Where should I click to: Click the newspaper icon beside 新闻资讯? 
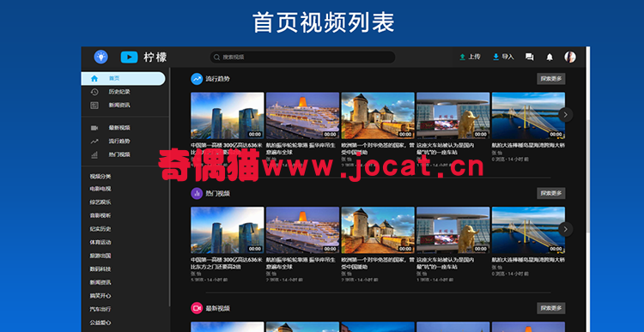click(x=94, y=106)
